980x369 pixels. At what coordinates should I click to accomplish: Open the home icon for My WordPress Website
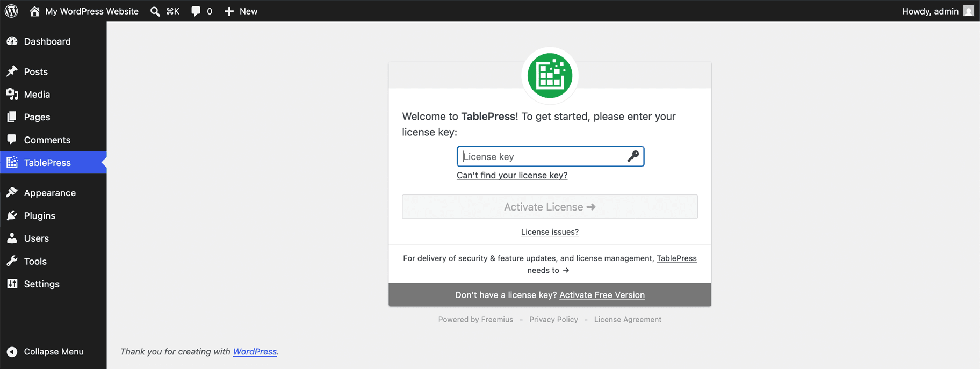click(x=34, y=11)
